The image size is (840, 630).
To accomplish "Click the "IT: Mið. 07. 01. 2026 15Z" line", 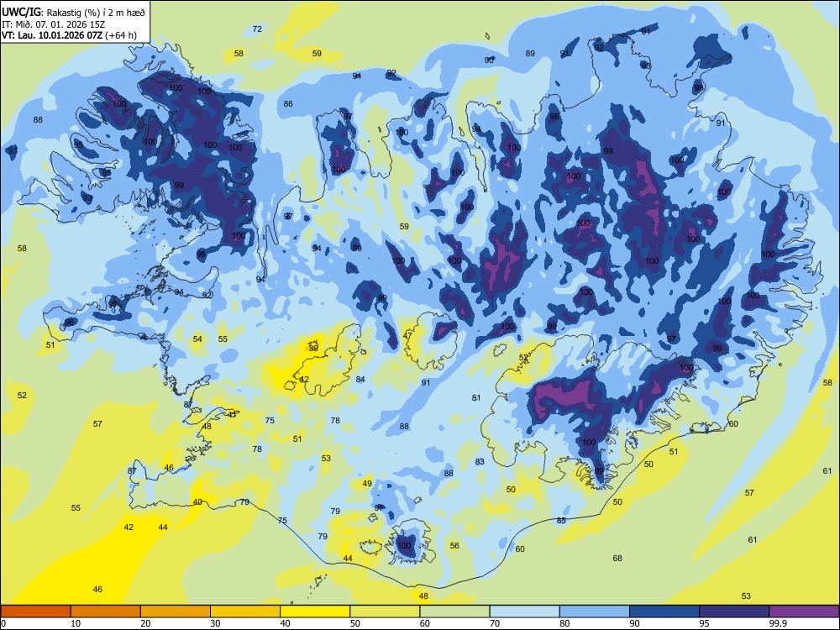I will coord(52,24).
